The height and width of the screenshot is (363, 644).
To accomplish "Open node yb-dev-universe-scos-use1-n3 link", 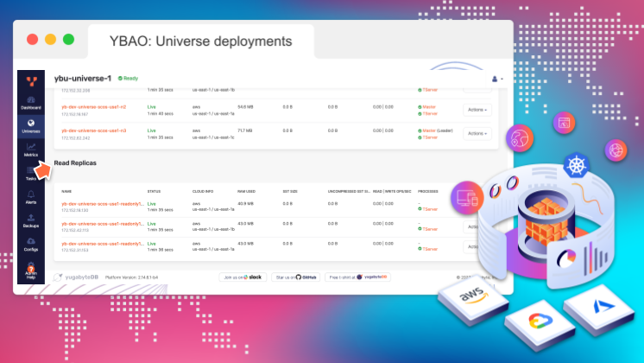I will pyautogui.click(x=93, y=131).
